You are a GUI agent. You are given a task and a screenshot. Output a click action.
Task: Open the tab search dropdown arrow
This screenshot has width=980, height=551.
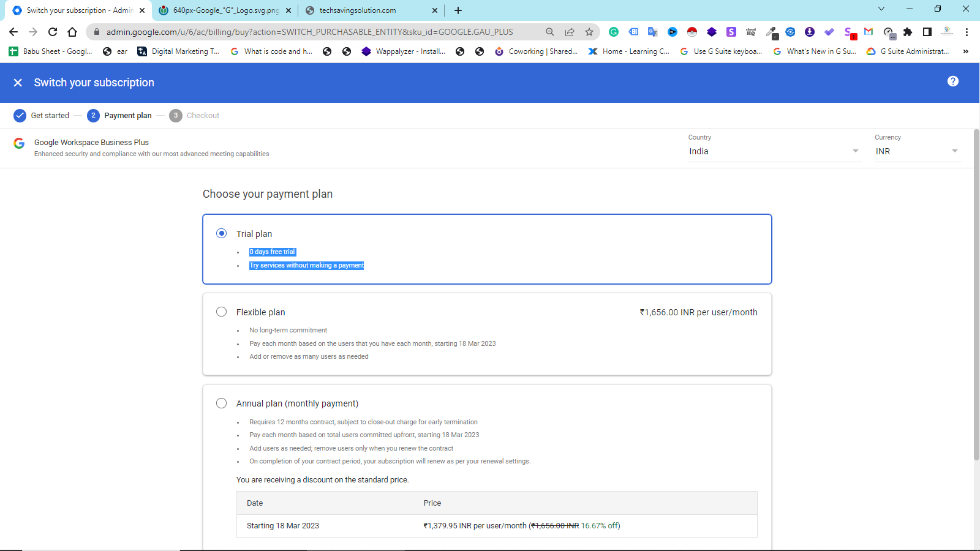pos(881,9)
